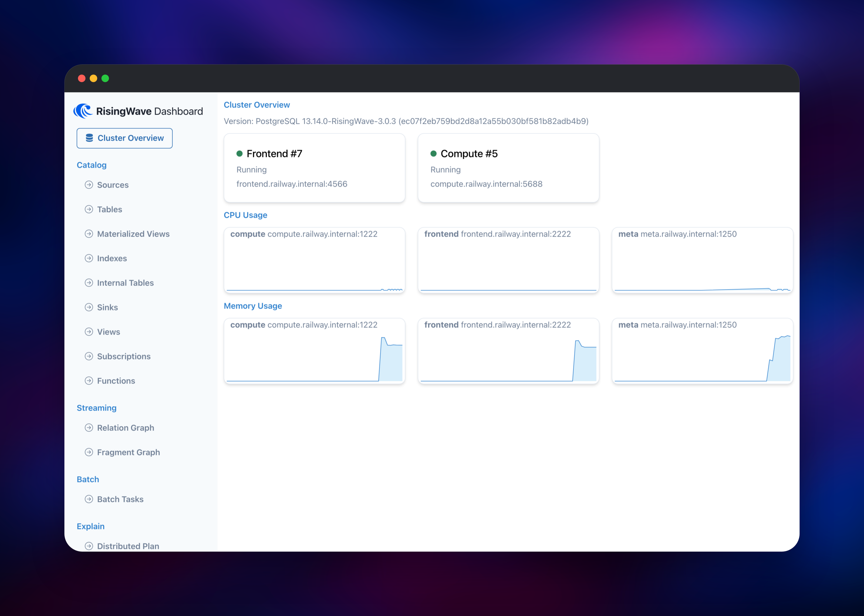Click the arrow icon beside Relation Graph

89,428
